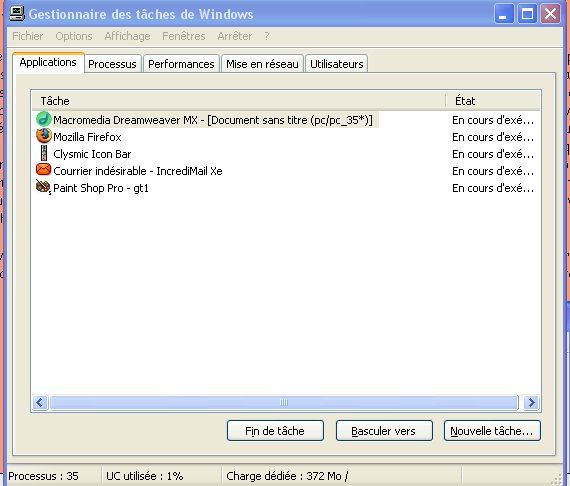The image size is (570, 486).
Task: Click the Basculer vers button
Action: pyautogui.click(x=384, y=431)
